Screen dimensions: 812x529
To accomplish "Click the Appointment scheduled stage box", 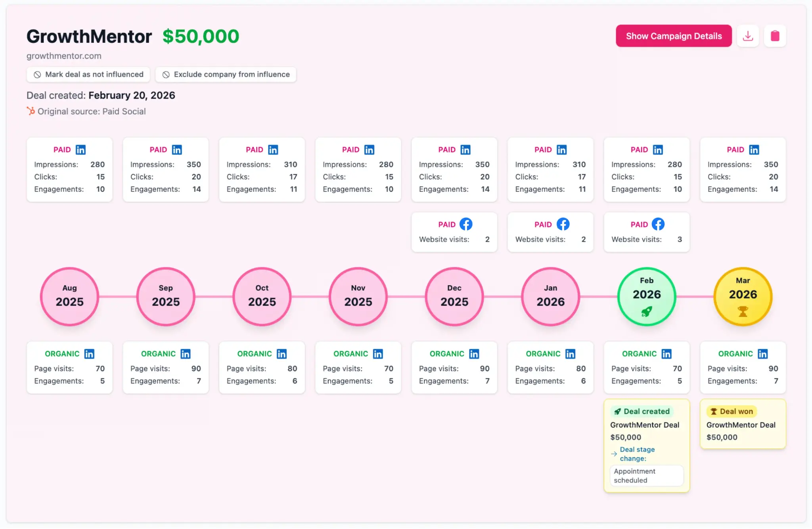I will tap(647, 475).
